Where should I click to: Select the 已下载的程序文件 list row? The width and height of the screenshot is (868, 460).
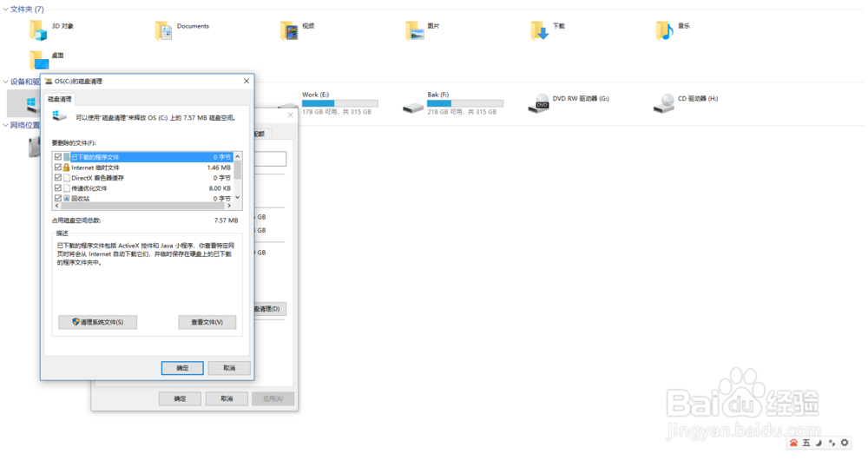143,156
